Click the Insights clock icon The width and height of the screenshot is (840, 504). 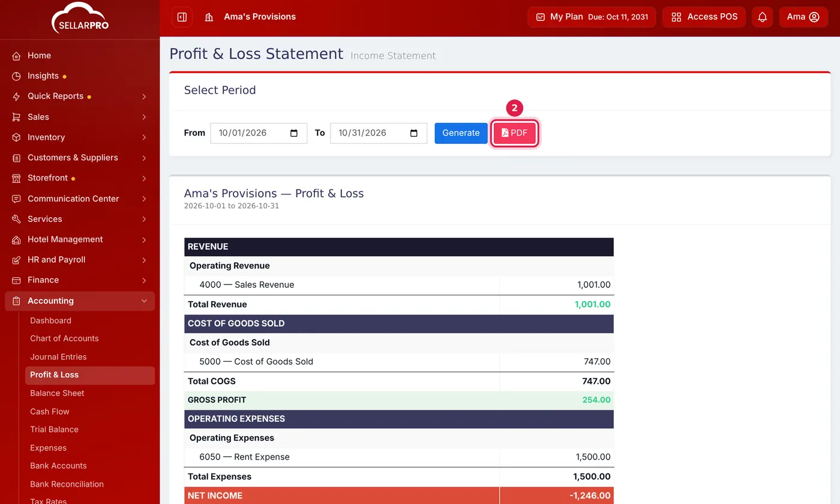click(16, 76)
